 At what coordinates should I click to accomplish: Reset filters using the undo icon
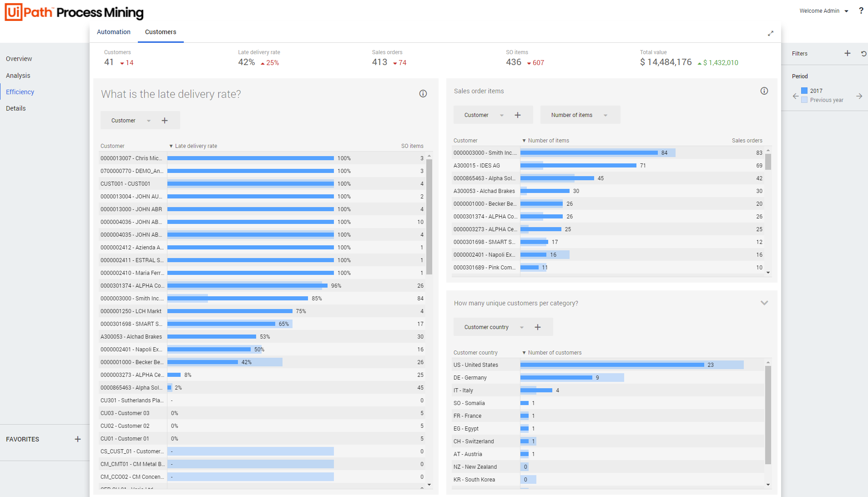pos(863,54)
